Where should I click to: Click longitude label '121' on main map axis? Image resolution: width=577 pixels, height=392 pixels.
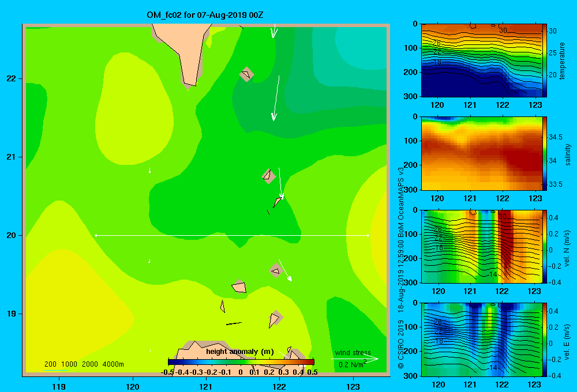(206, 386)
